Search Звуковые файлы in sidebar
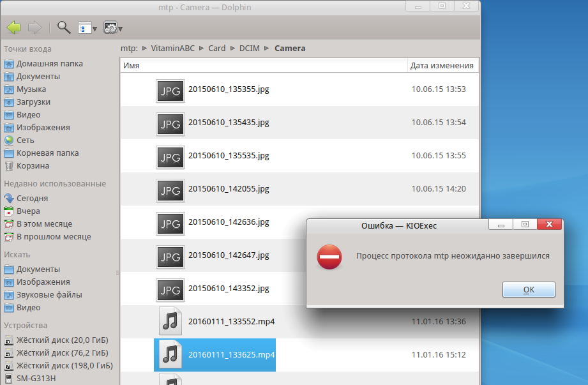The width and height of the screenshot is (588, 385). (43, 294)
